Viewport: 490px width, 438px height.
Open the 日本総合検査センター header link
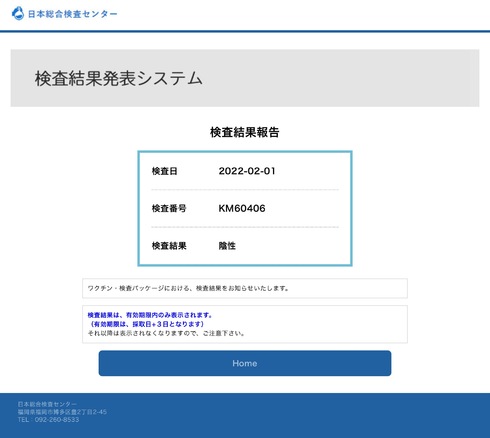point(72,14)
